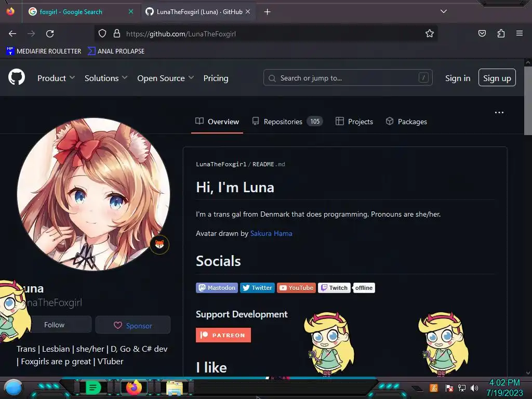Open the green notes app on taskbar
This screenshot has height=399, width=532.
click(93, 388)
